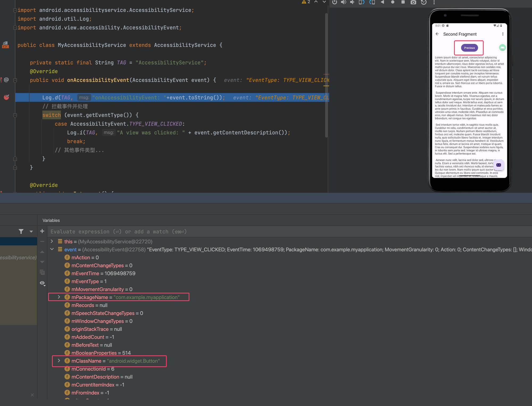The width and height of the screenshot is (532, 406).
Task: Click the emulator Power button icon
Action: (x=335, y=2)
